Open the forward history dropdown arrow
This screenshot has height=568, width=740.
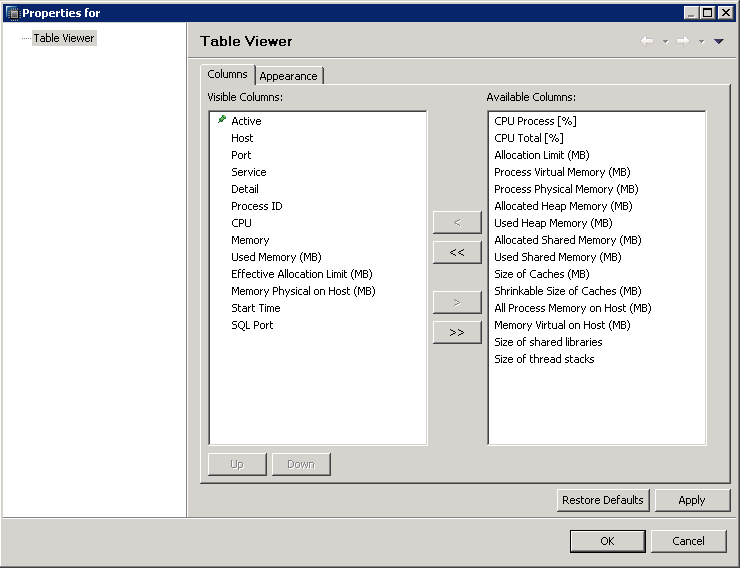[701, 42]
